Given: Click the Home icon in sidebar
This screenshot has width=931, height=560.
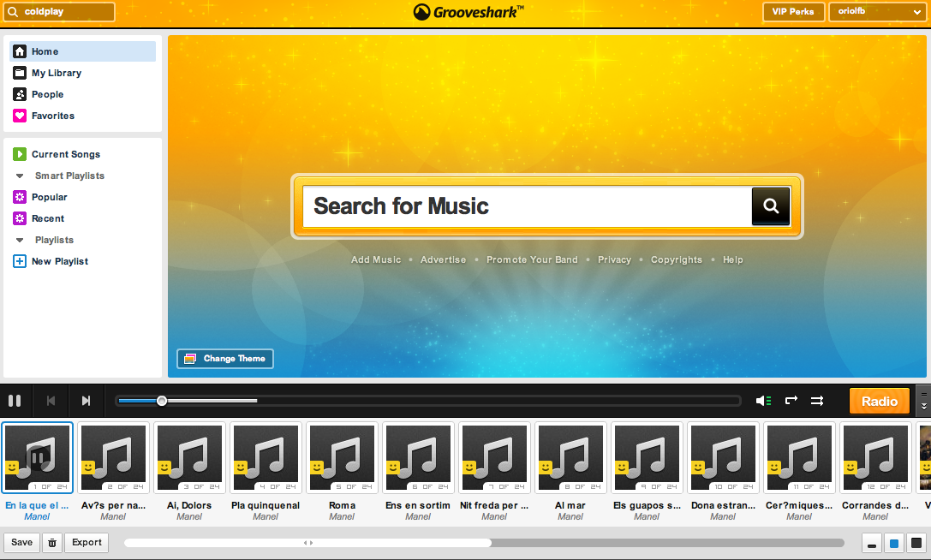Looking at the screenshot, I should click(x=20, y=51).
